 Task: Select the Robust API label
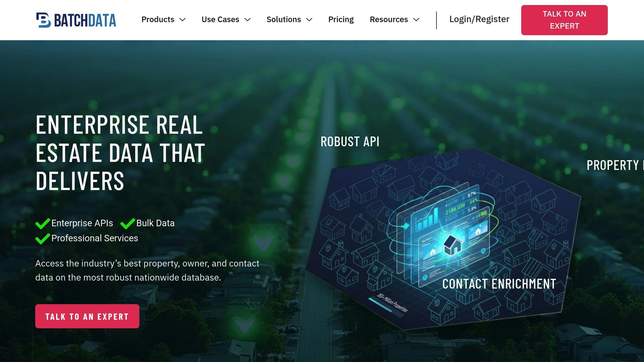coord(350,142)
